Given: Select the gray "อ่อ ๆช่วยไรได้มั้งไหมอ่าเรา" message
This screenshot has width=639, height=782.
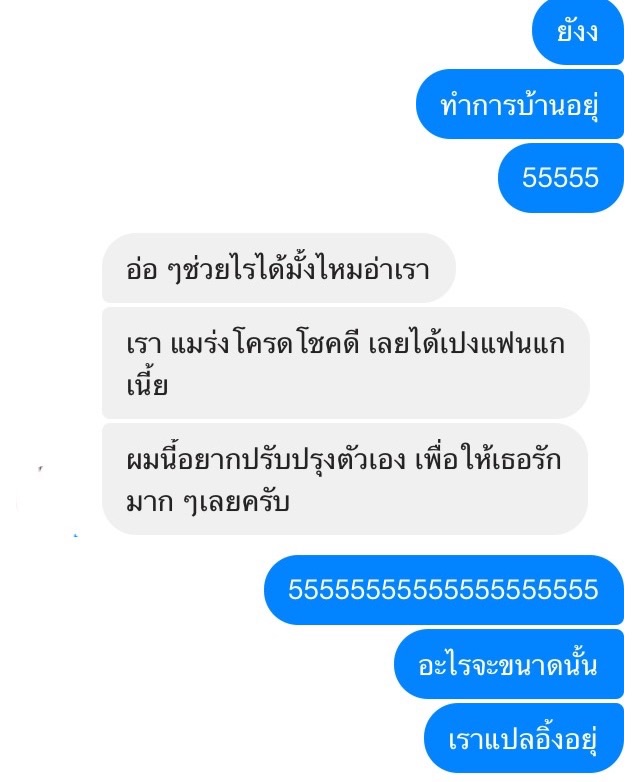Looking at the screenshot, I should (x=278, y=268).
